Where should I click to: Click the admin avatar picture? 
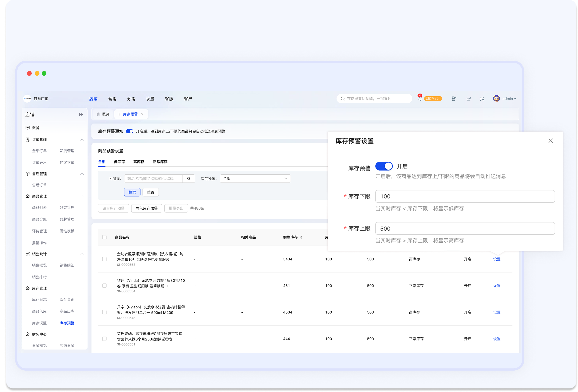click(496, 99)
